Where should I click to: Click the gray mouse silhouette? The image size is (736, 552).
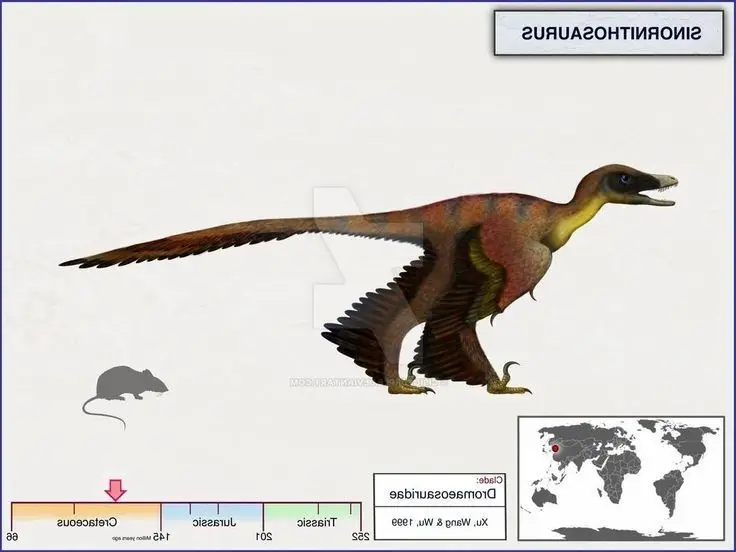pos(122,386)
